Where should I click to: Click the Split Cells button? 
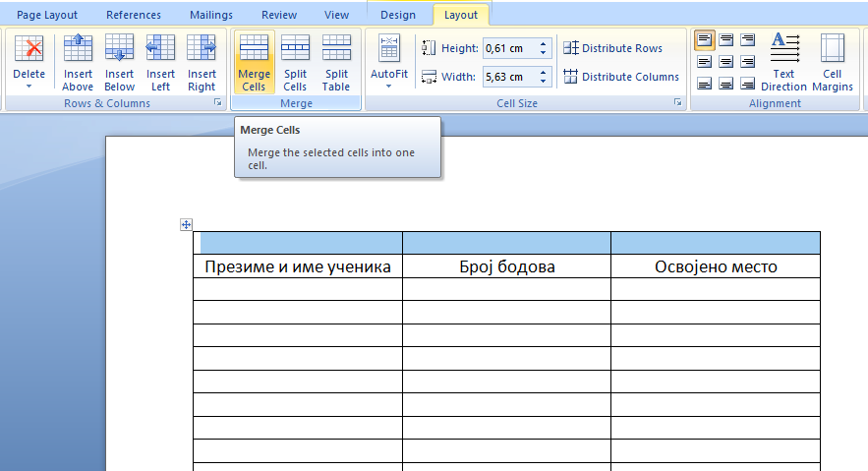(295, 63)
